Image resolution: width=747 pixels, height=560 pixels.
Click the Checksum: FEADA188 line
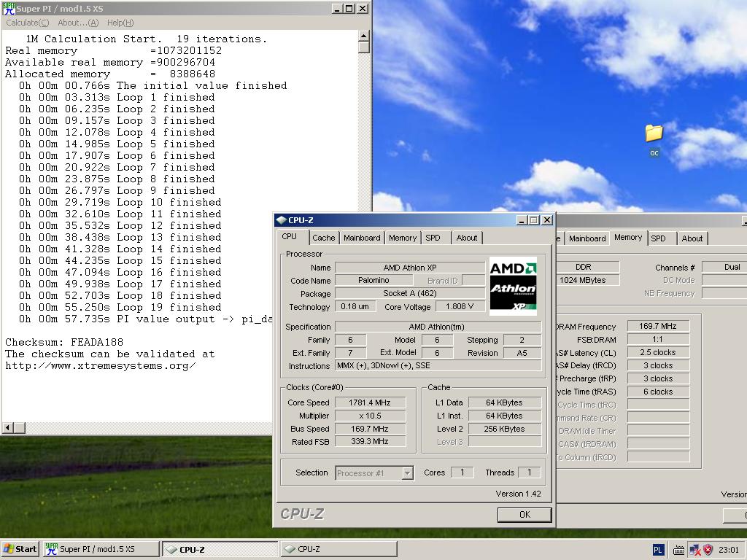point(64,342)
